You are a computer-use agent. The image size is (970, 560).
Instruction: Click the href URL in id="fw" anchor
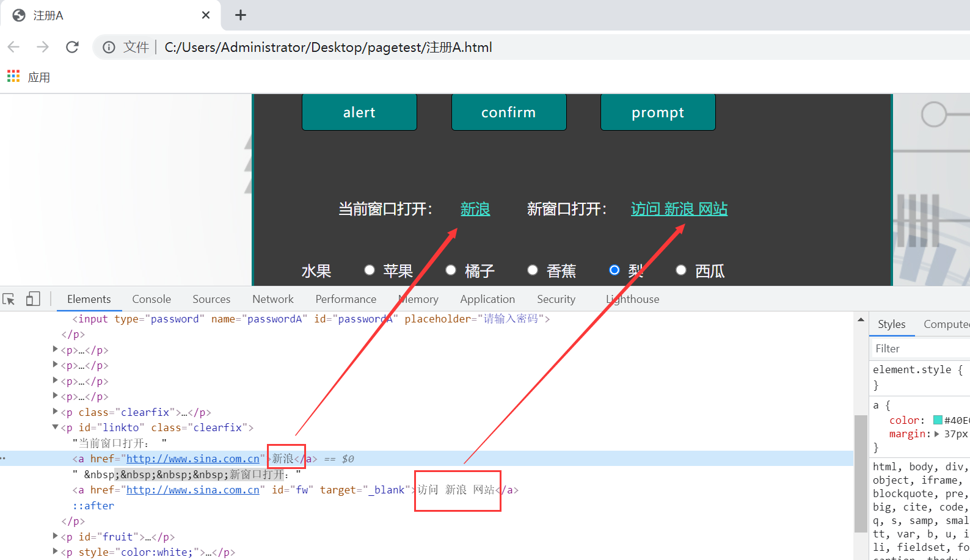[193, 490]
